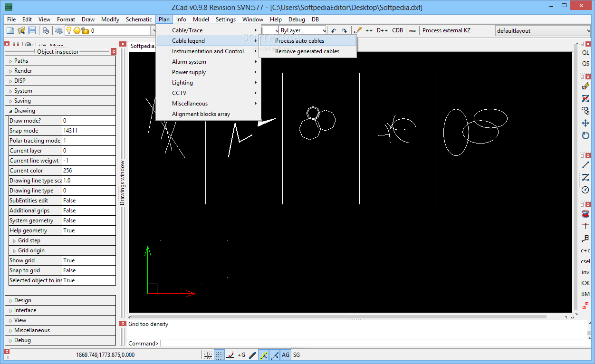The height and width of the screenshot is (364, 595).
Task: Open the defaultlayout dropdown
Action: click(x=543, y=30)
